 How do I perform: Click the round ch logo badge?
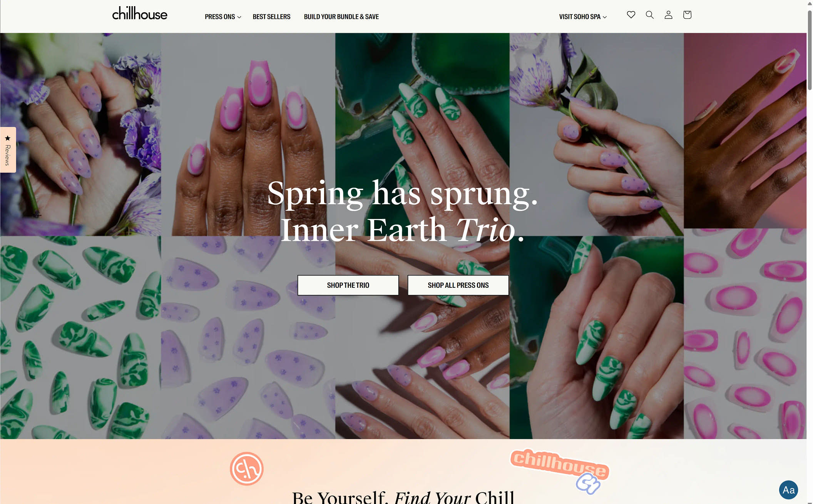[247, 469]
